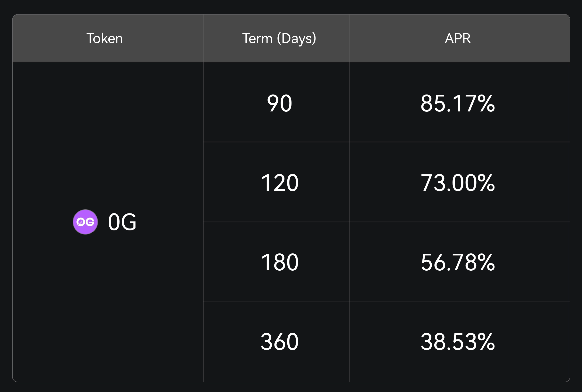Click the percent sign after 56.78

pos(486,262)
